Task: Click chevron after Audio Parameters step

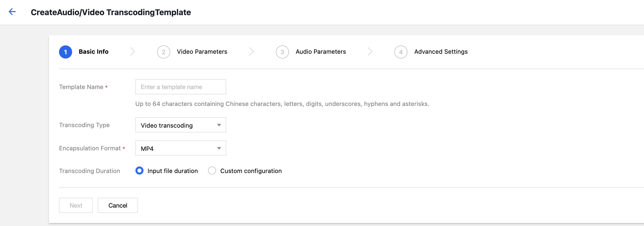Action: (x=370, y=51)
